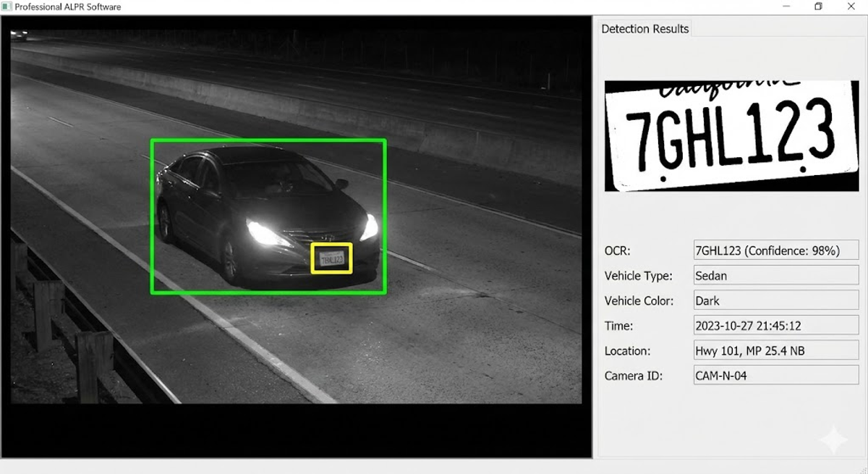Click the "Vehicle Type:" label
The image size is (868, 474).
pyautogui.click(x=639, y=276)
